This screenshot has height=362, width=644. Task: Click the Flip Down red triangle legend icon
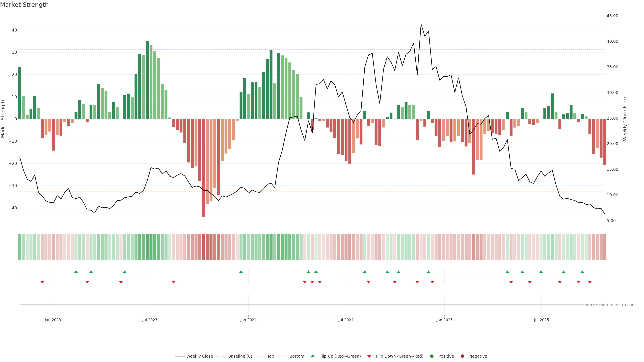point(369,356)
